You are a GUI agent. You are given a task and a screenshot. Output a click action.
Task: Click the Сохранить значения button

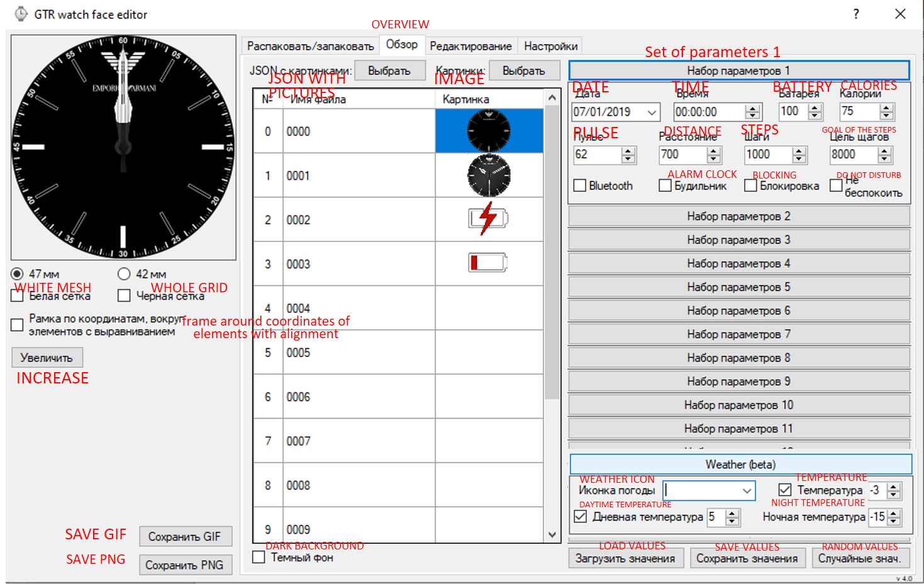click(747, 558)
